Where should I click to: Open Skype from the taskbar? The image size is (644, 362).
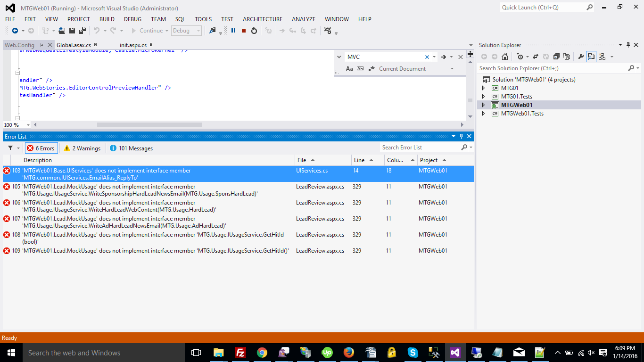pyautogui.click(x=413, y=353)
